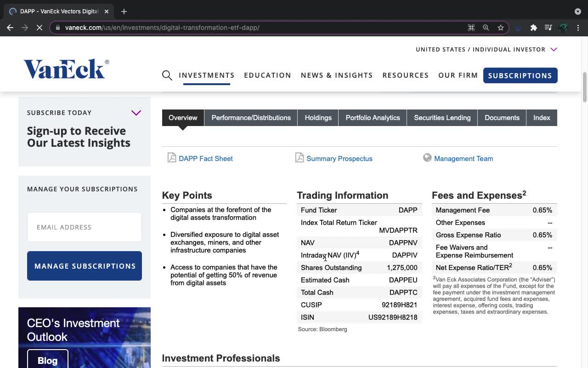Switch to Securities Lending tab
The image size is (588, 368).
point(442,118)
